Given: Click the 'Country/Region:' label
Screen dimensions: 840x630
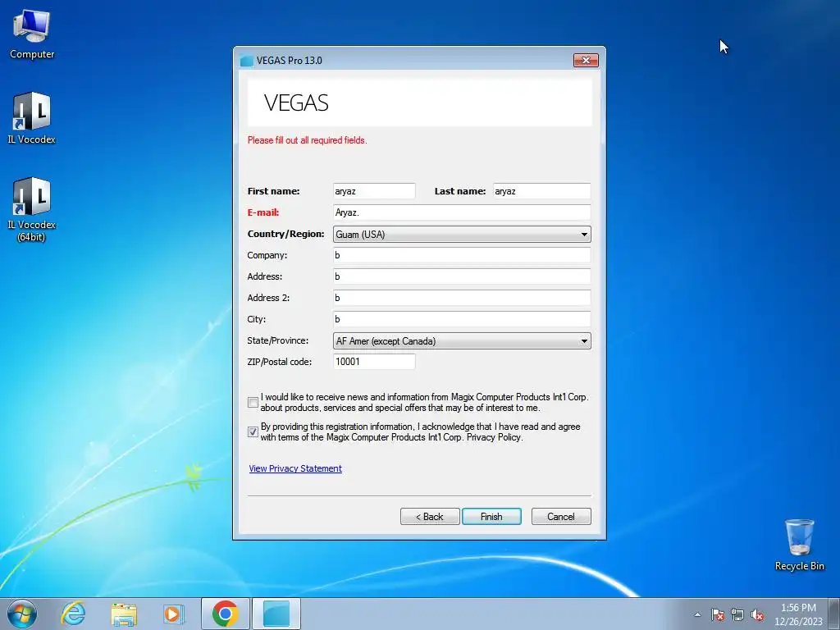Looking at the screenshot, I should [285, 234].
